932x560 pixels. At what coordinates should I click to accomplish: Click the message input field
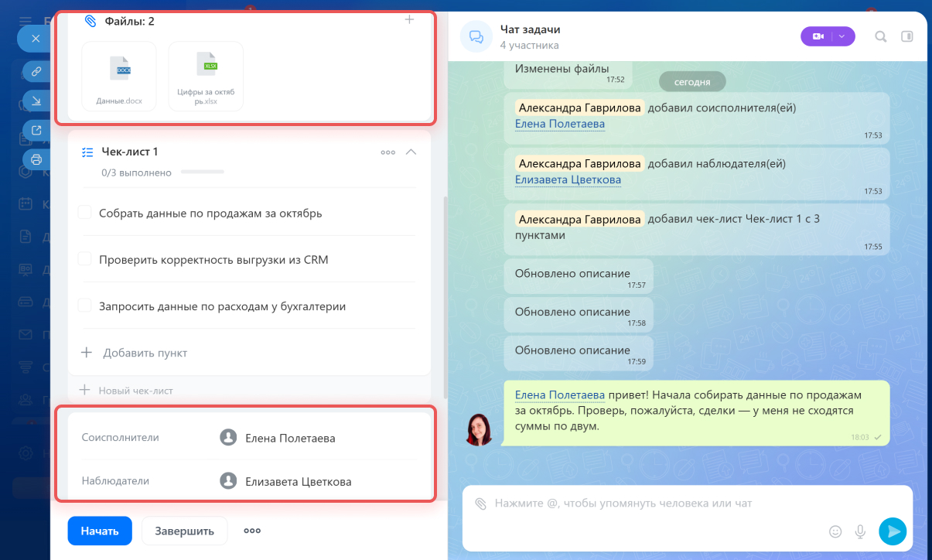[x=650, y=504]
